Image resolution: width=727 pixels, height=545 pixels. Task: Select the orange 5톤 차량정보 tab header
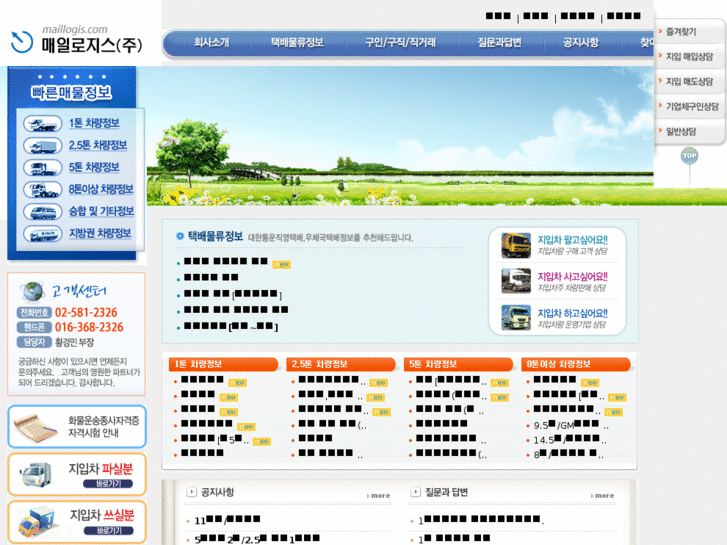pos(459,364)
